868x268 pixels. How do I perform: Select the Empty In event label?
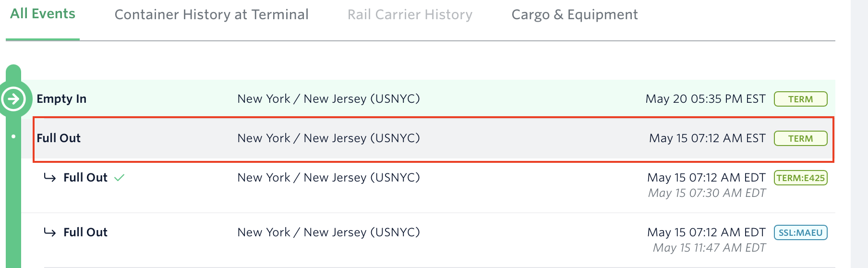[61, 99]
